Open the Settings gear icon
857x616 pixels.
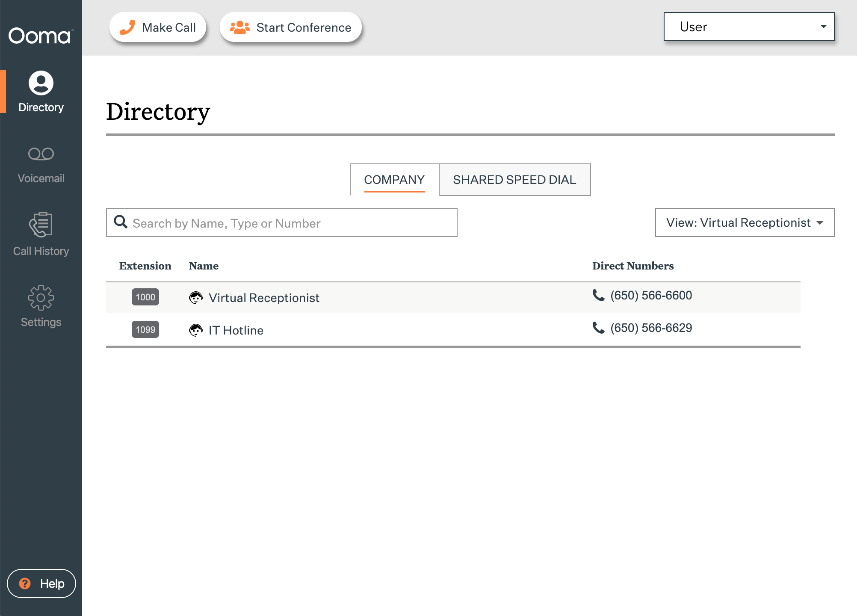point(41,298)
